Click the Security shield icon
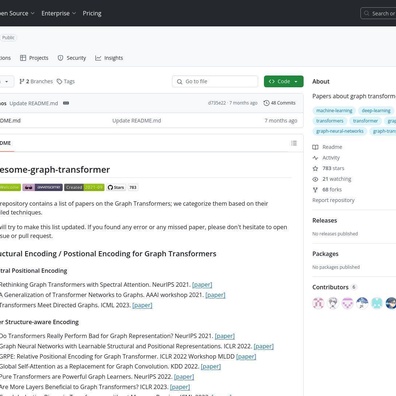396x396 pixels. tap(60, 58)
